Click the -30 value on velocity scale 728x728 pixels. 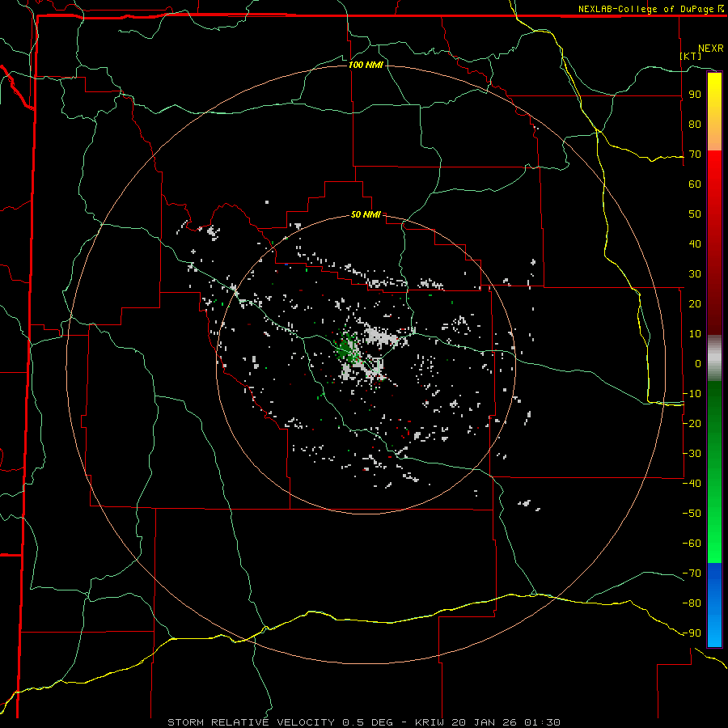(x=692, y=454)
